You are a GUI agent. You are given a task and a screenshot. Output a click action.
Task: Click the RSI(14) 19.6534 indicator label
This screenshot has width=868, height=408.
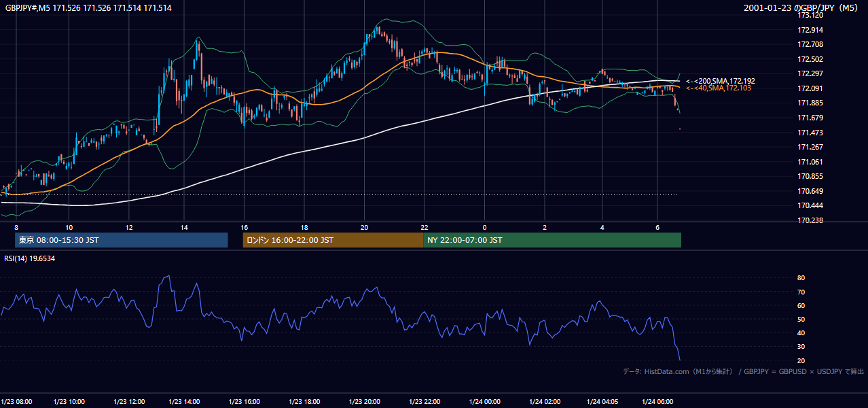[x=30, y=258]
